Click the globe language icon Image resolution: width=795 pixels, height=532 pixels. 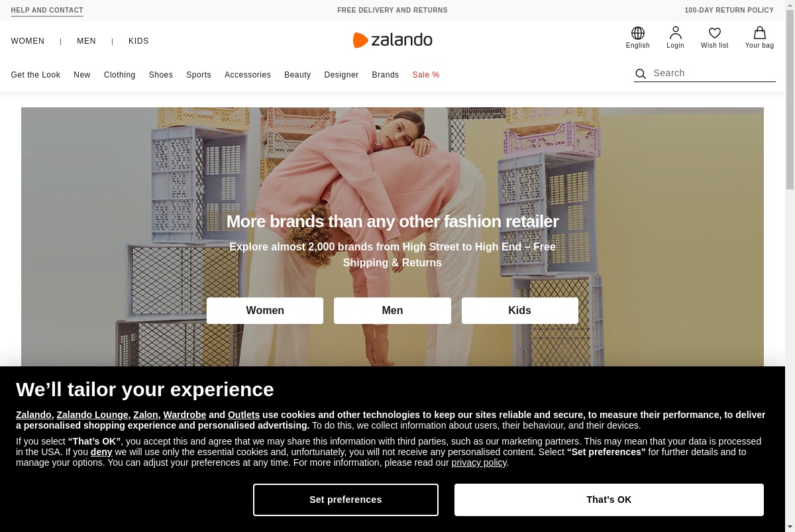[x=637, y=33]
